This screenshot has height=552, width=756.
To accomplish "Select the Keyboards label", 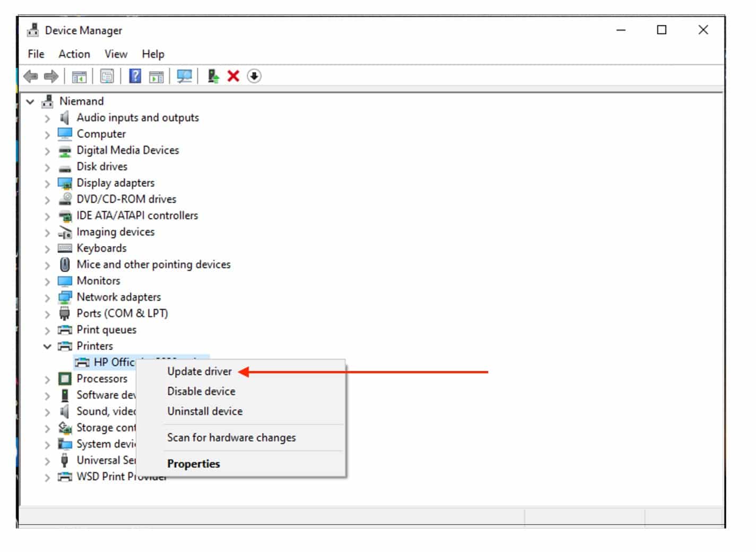I will coord(101,248).
